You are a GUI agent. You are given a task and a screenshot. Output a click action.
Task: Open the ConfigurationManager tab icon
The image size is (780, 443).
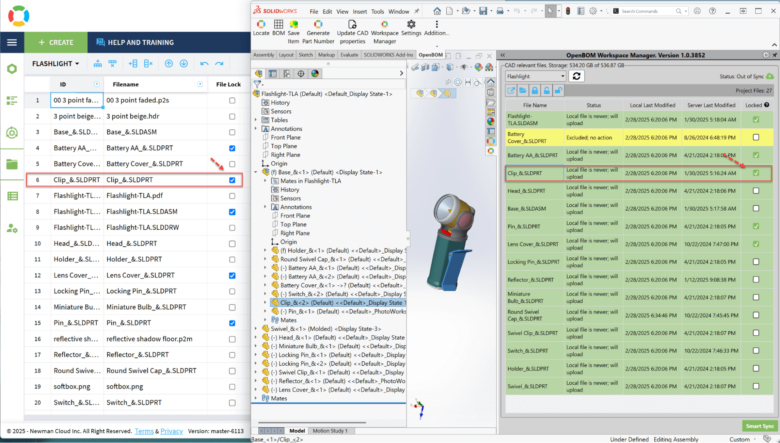[x=287, y=74]
